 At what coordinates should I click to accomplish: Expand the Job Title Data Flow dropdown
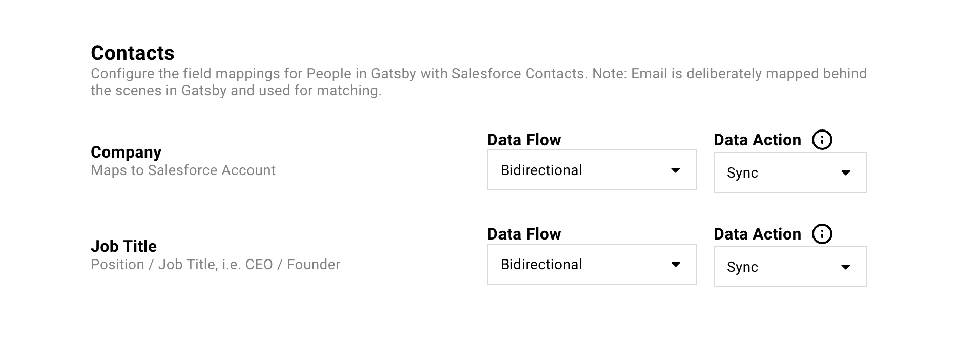pos(592,264)
